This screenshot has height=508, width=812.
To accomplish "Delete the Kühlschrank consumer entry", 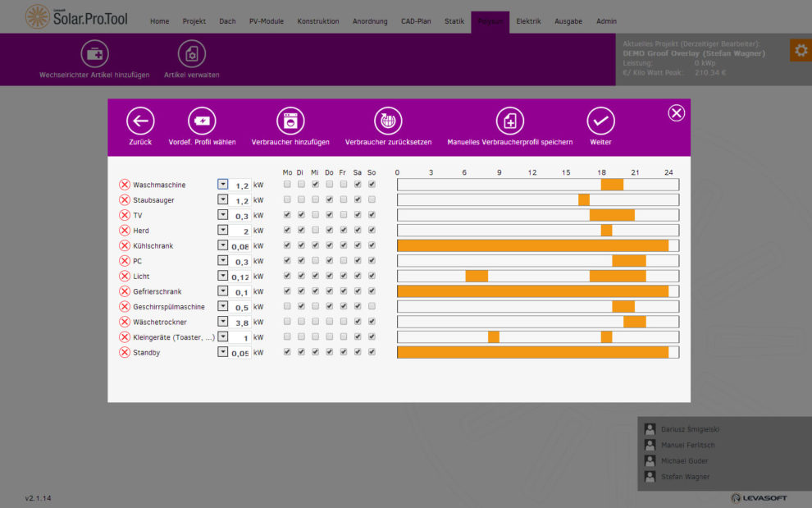I will [125, 245].
